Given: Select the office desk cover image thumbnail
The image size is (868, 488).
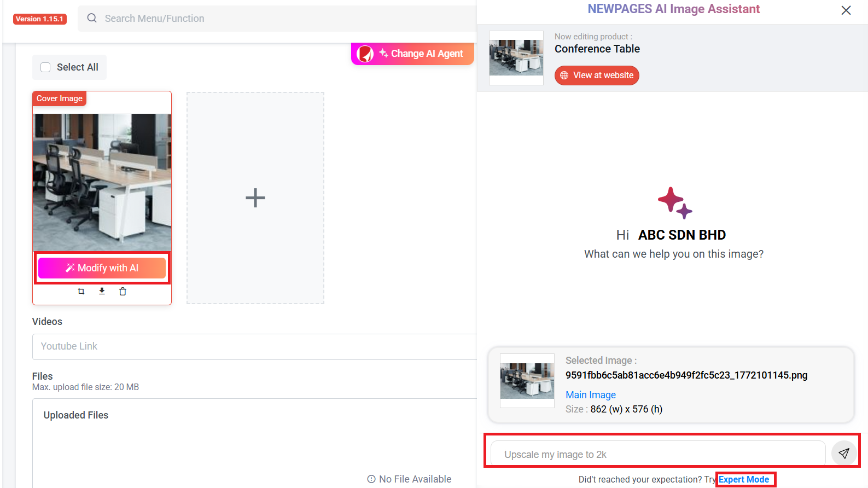Looking at the screenshot, I should coord(102,182).
